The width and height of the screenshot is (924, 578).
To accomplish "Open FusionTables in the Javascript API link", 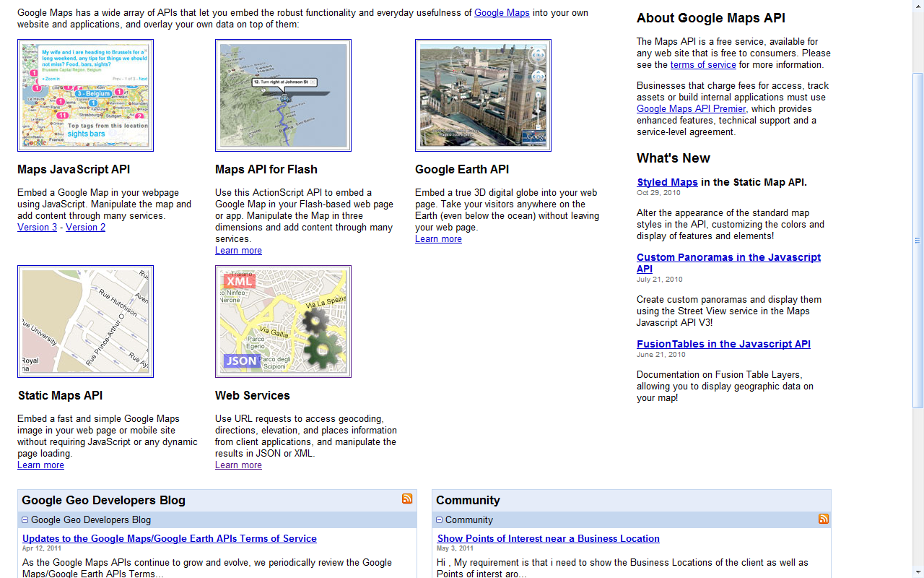I will coord(723,343).
